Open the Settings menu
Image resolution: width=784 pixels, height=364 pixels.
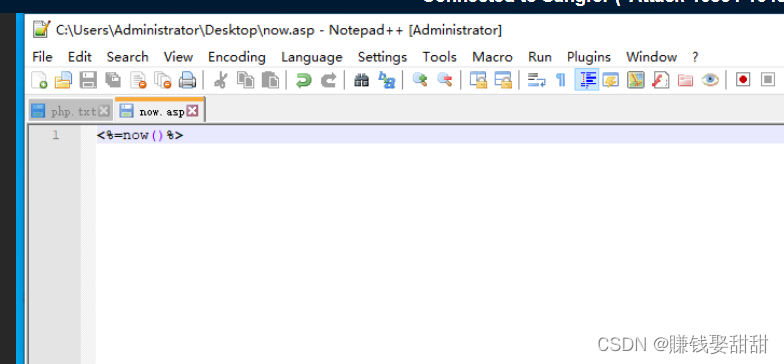click(x=382, y=57)
